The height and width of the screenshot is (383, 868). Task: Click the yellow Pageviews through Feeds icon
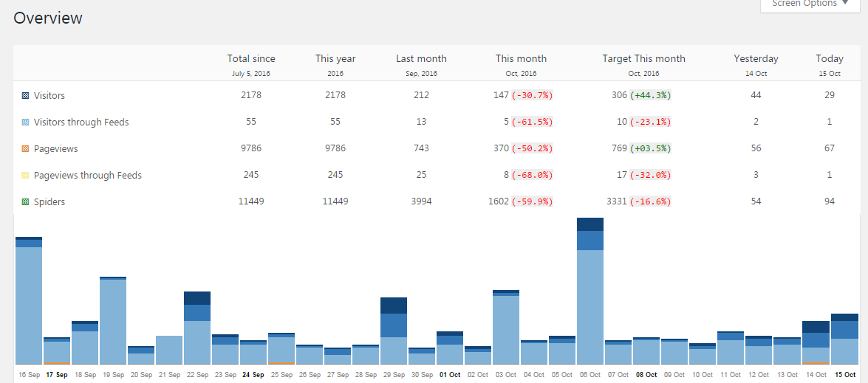tap(25, 175)
